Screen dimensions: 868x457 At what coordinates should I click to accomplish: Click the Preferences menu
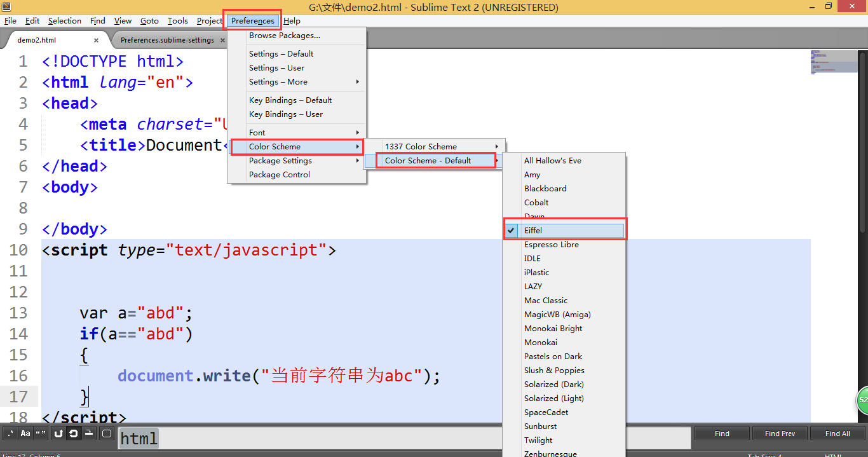click(x=253, y=21)
